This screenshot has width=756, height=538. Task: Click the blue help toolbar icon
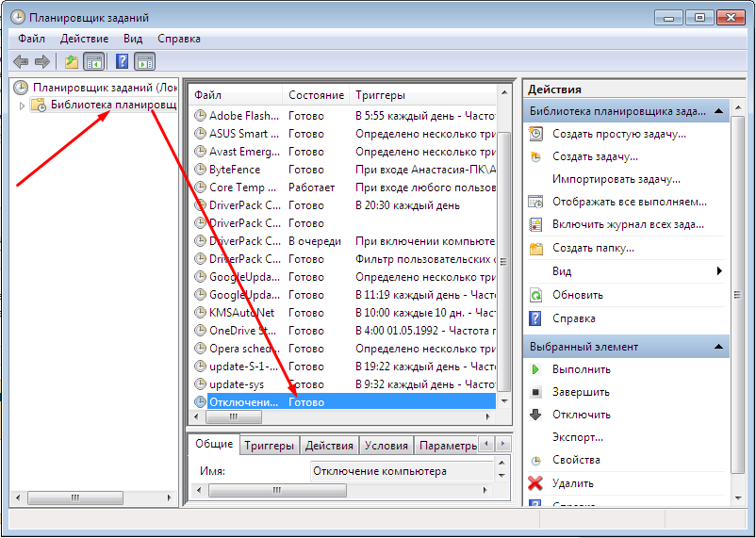[x=122, y=62]
